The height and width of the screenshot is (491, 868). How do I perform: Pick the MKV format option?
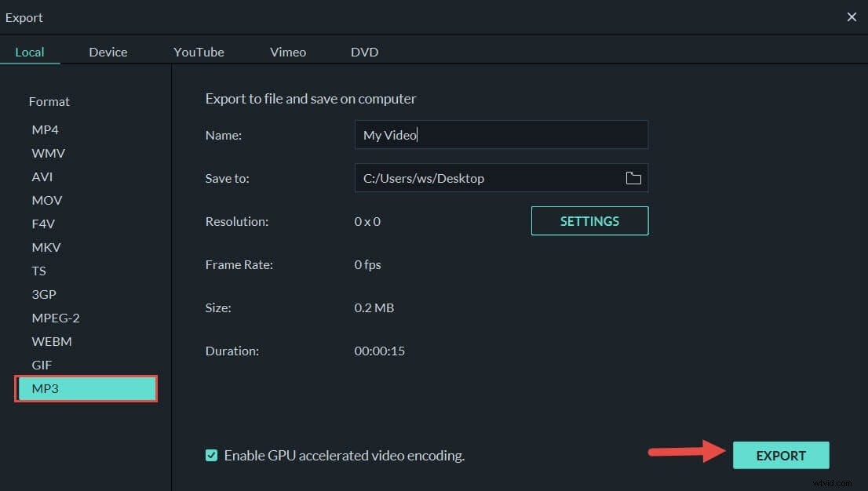[46, 247]
